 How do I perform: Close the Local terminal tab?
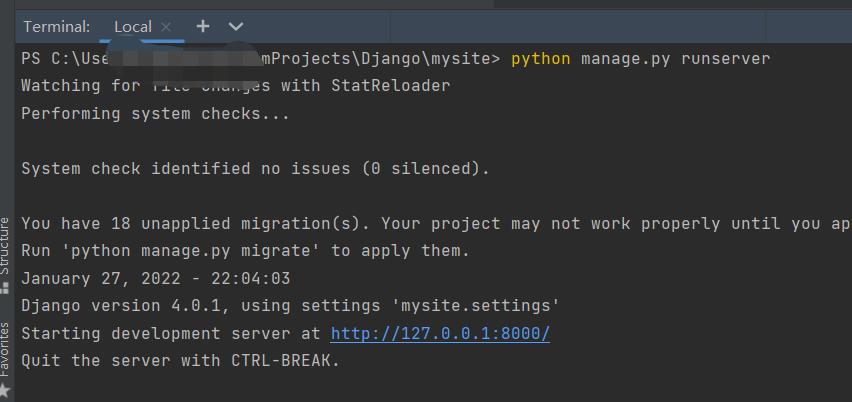tap(166, 26)
